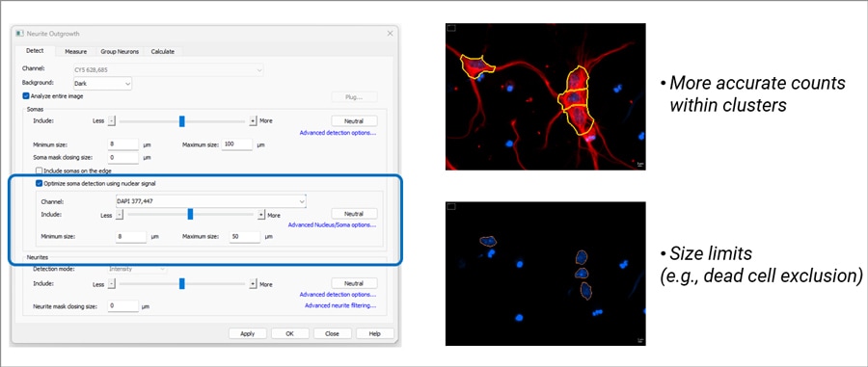Viewport: 868px width, 367px height.
Task: Click Neutral button in Somas section
Action: pos(354,121)
